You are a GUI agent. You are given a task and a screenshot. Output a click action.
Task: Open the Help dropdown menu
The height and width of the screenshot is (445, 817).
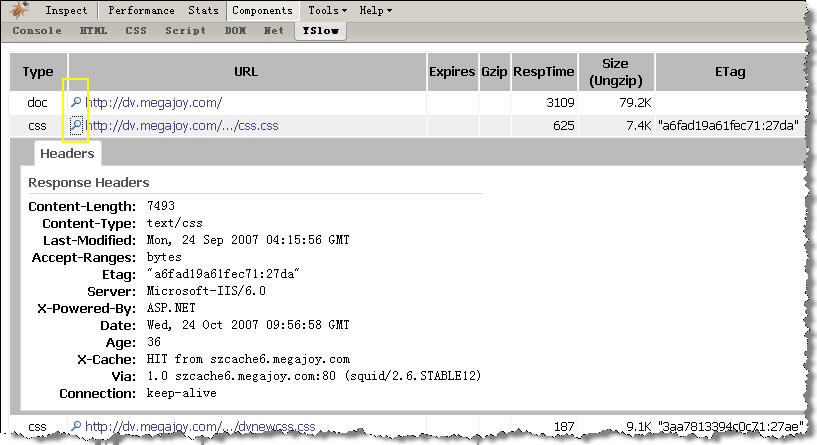point(375,11)
